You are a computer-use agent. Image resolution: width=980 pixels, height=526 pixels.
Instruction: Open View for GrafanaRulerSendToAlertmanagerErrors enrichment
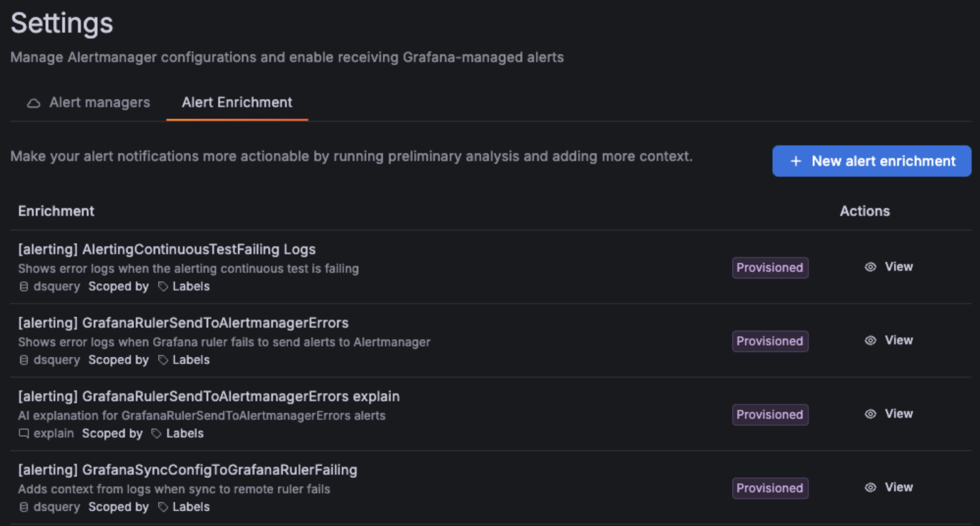tap(898, 340)
